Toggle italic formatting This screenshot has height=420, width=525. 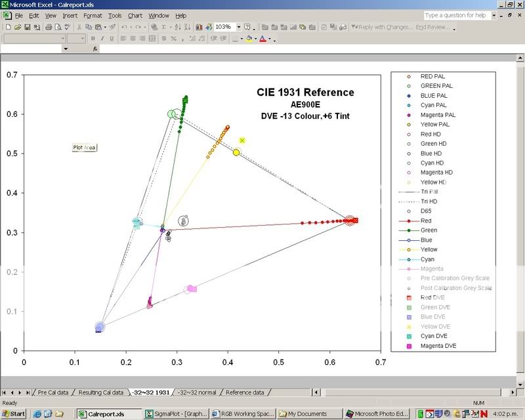pyautogui.click(x=102, y=39)
